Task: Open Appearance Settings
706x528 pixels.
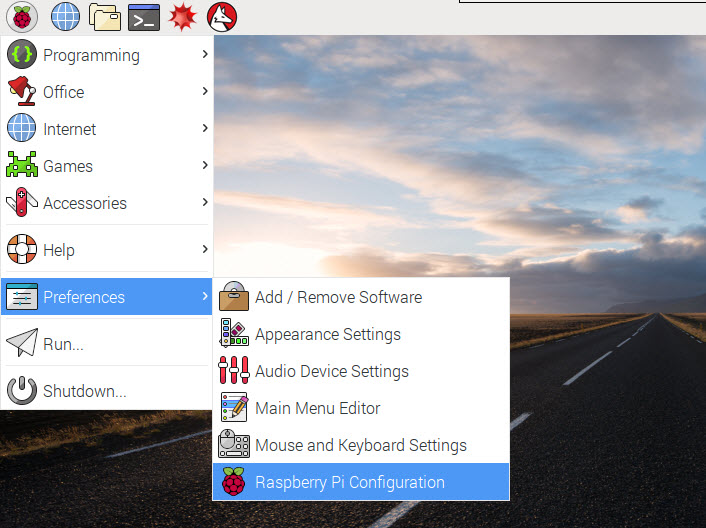Action: click(361, 334)
